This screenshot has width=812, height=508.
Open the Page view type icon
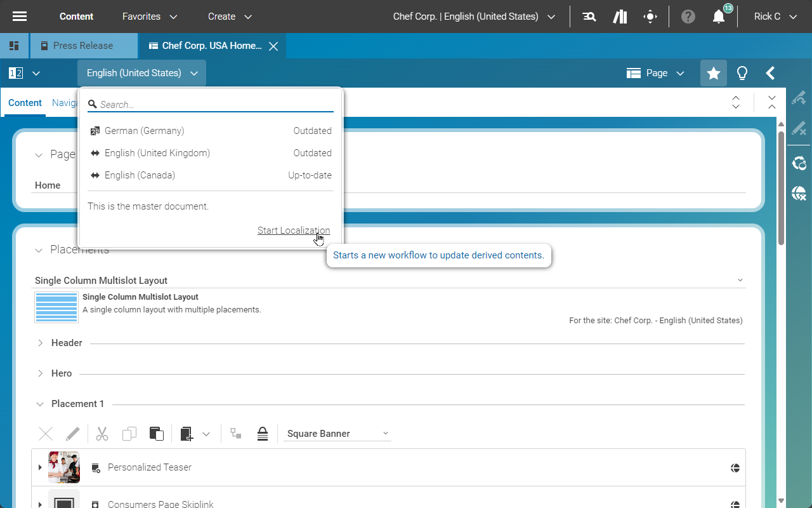click(x=632, y=72)
